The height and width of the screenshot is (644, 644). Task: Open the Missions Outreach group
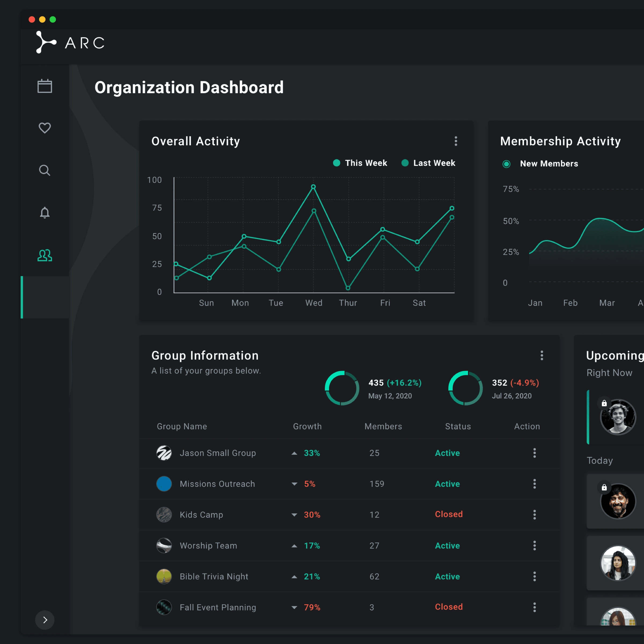click(217, 484)
